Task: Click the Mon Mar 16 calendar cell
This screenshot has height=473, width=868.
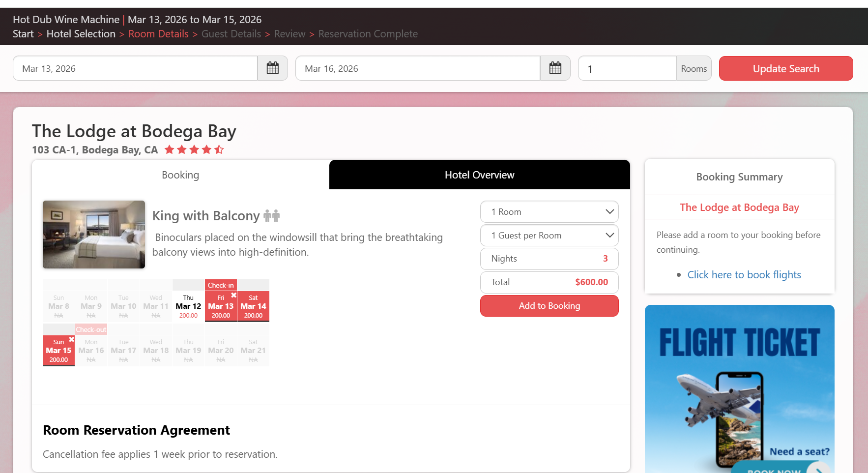Action: [91, 351]
